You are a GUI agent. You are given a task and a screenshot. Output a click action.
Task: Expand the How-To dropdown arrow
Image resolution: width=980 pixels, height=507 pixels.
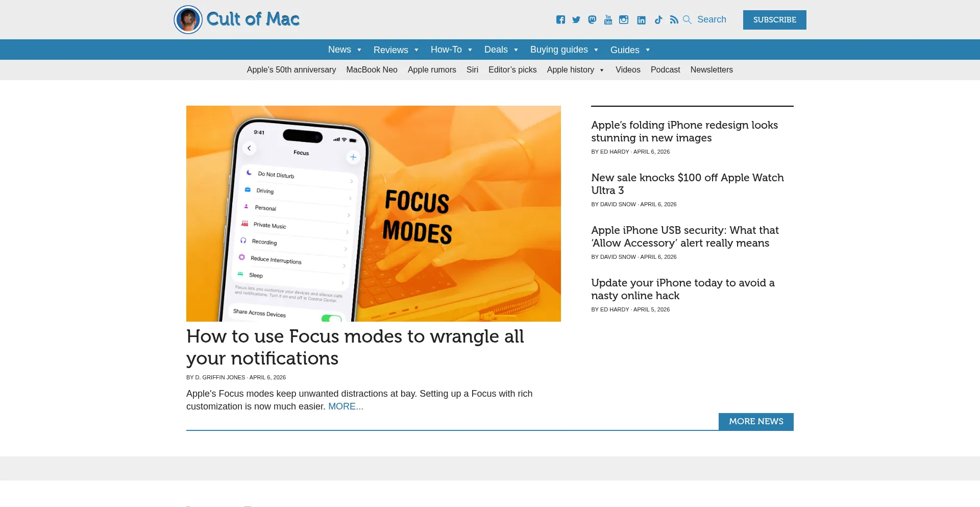pyautogui.click(x=470, y=50)
